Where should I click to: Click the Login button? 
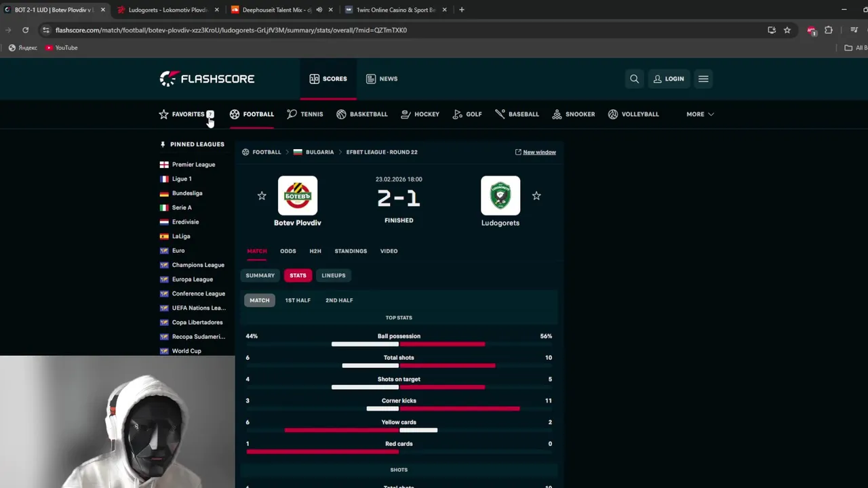pos(669,79)
